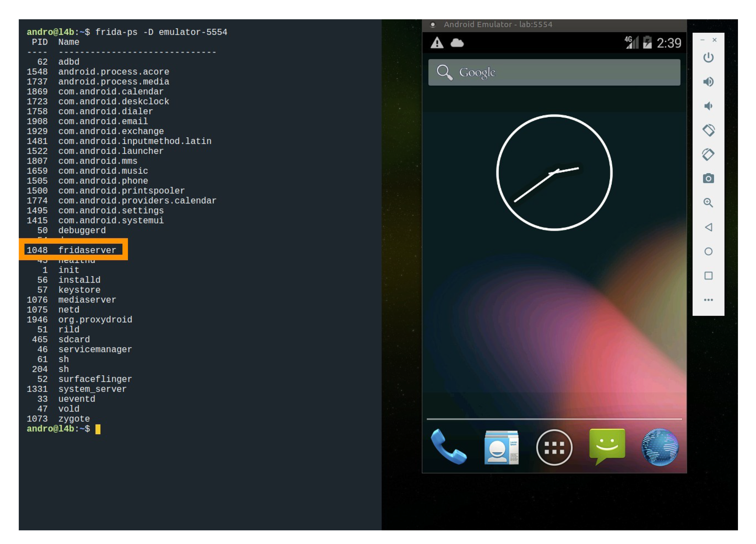Click the zoom magnifier icon in sidebar
The width and height of the screenshot is (756, 544).
point(708,203)
